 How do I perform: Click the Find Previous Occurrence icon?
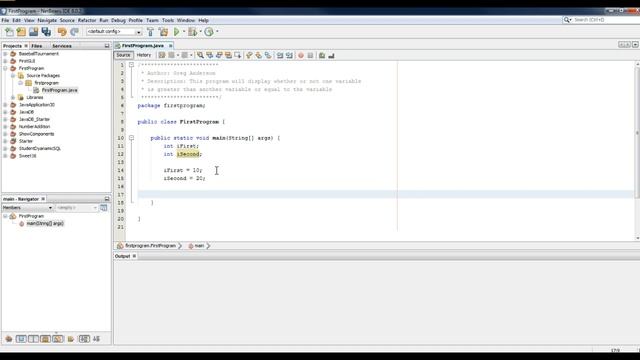pos(209,55)
